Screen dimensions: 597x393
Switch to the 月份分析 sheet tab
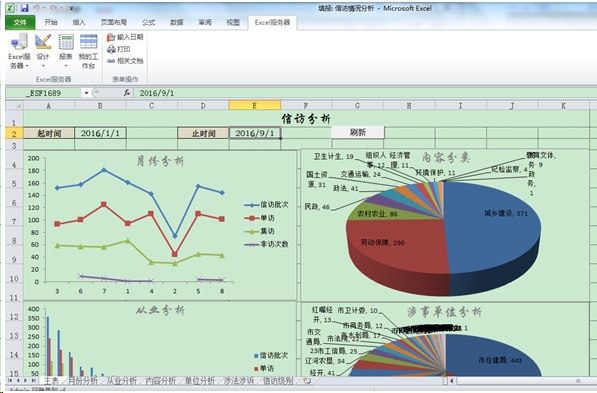point(83,380)
